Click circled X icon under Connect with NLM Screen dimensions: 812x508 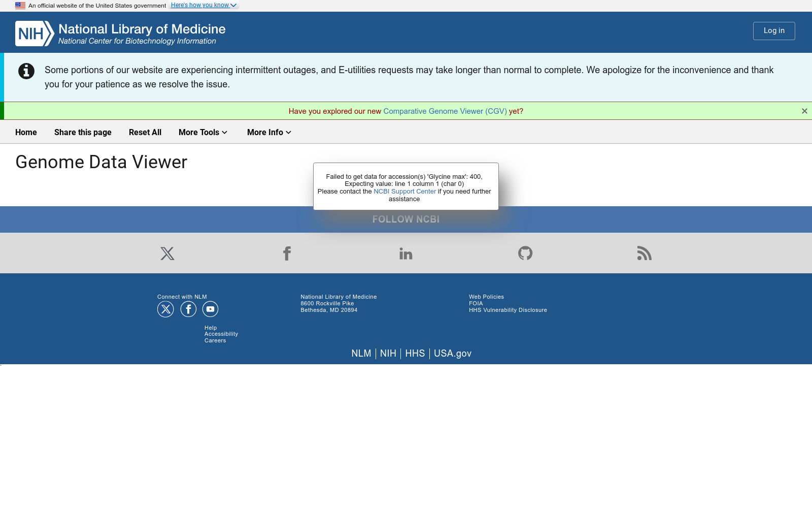tap(165, 309)
